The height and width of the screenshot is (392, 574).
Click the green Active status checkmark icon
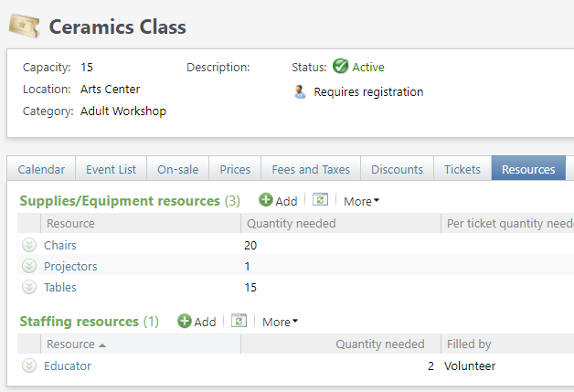340,67
